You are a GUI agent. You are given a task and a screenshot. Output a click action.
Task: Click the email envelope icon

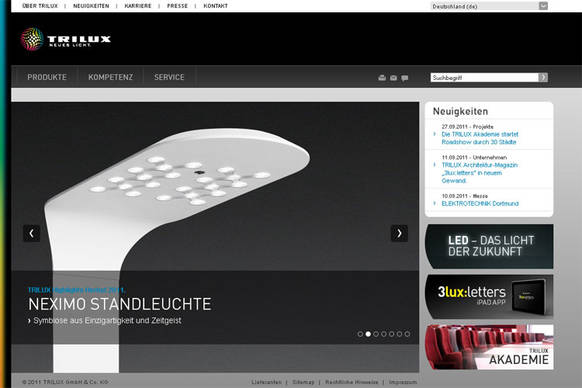click(x=393, y=78)
